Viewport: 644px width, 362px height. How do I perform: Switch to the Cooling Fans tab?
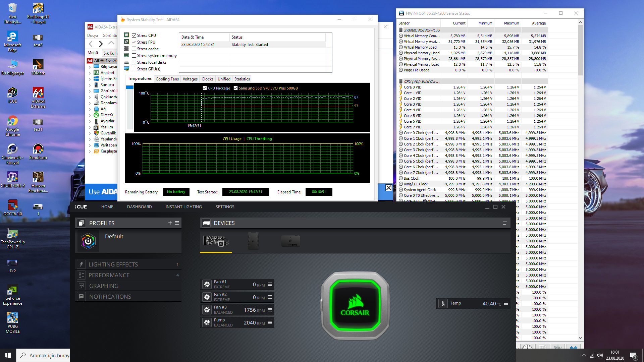coord(167,79)
